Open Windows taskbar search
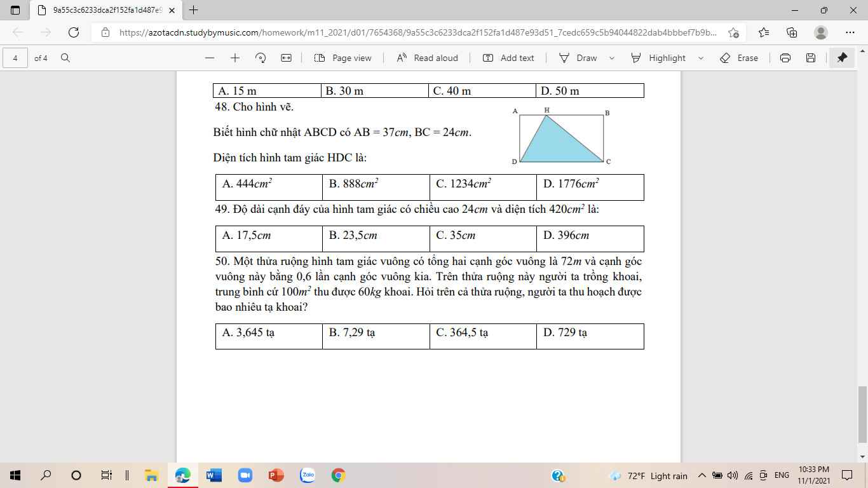 pyautogui.click(x=46, y=475)
